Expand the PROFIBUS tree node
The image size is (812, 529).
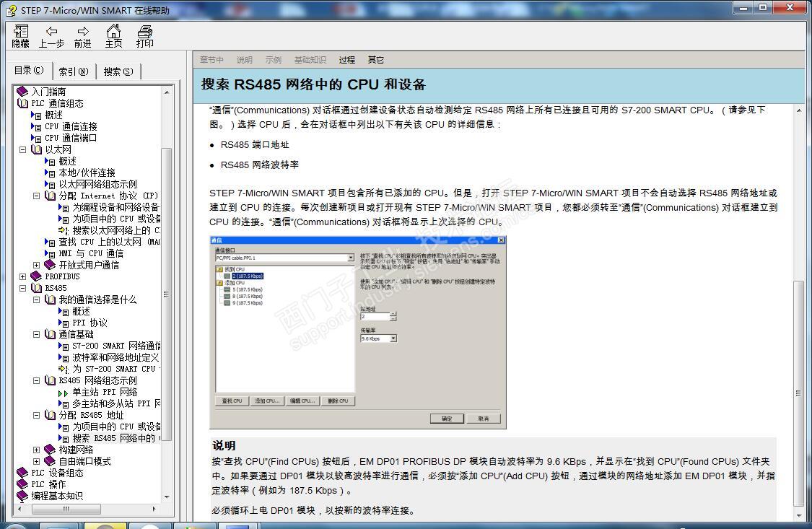tap(23, 276)
